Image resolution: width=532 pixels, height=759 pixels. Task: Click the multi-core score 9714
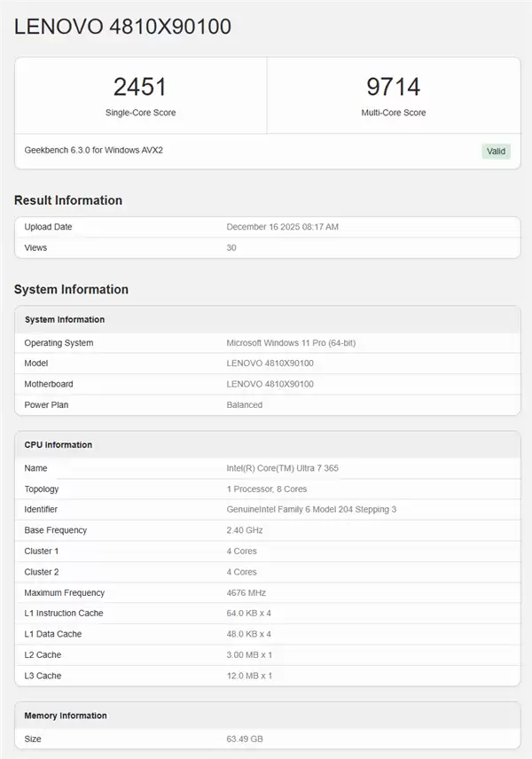(393, 87)
